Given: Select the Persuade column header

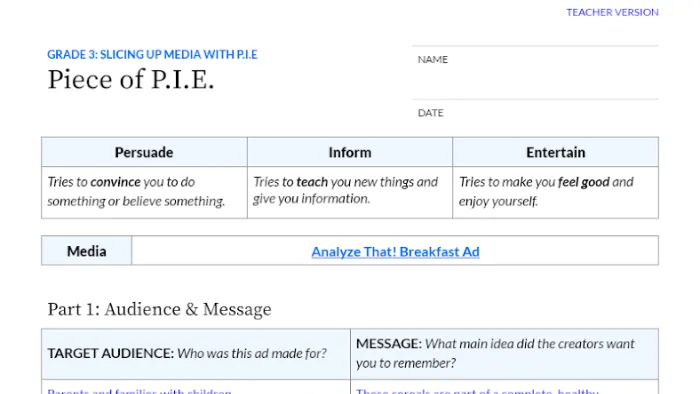Looking at the screenshot, I should [144, 152].
